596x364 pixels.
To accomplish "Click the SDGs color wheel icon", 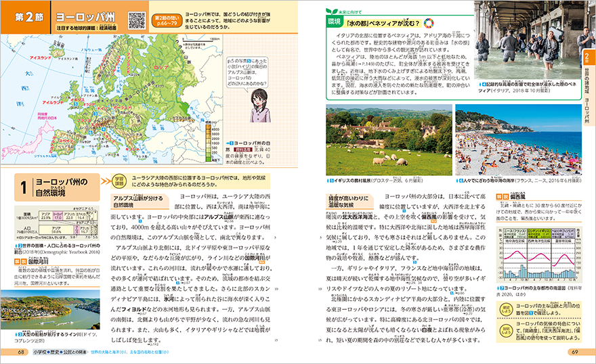I will (427, 23).
